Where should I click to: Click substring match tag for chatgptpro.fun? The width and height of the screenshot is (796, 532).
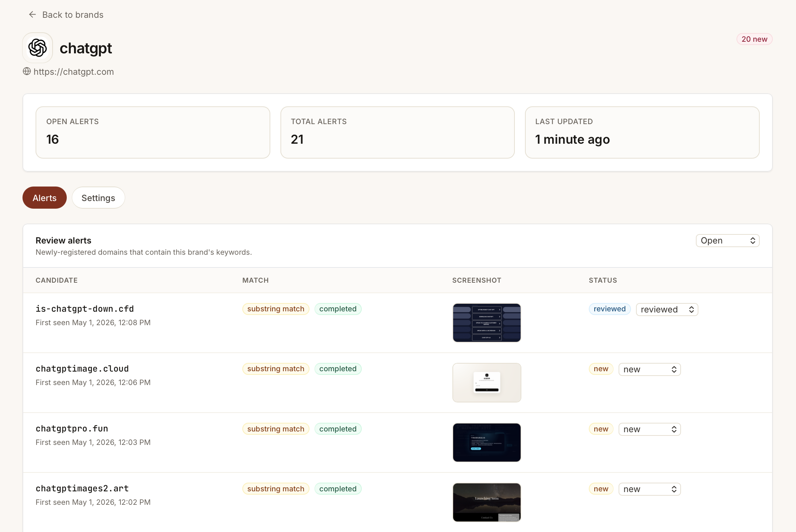point(276,429)
